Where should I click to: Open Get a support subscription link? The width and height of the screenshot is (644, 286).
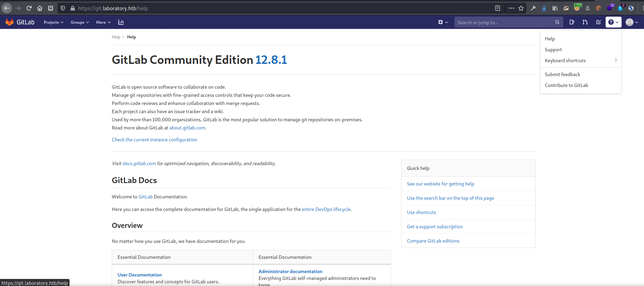tap(435, 227)
